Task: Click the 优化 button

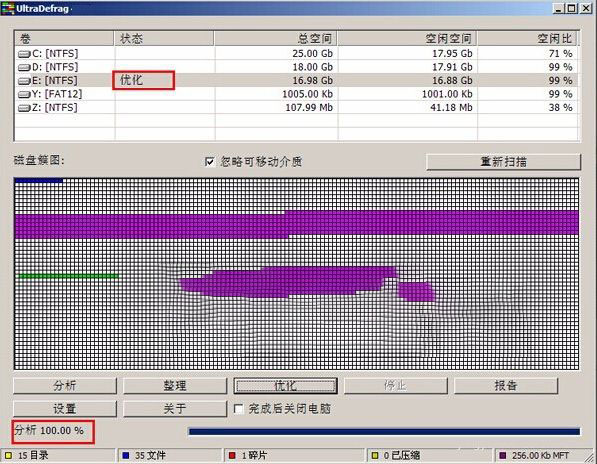Action: (x=285, y=386)
